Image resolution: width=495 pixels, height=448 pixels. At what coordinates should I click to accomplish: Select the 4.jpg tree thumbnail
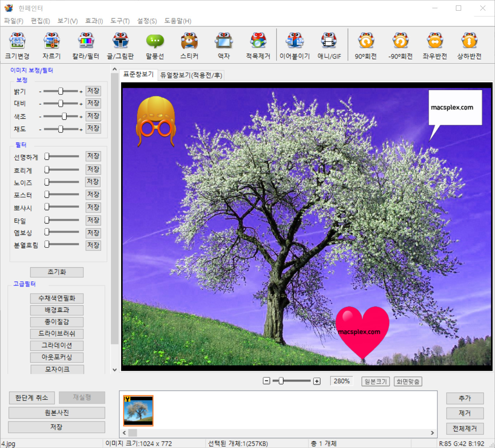138,410
